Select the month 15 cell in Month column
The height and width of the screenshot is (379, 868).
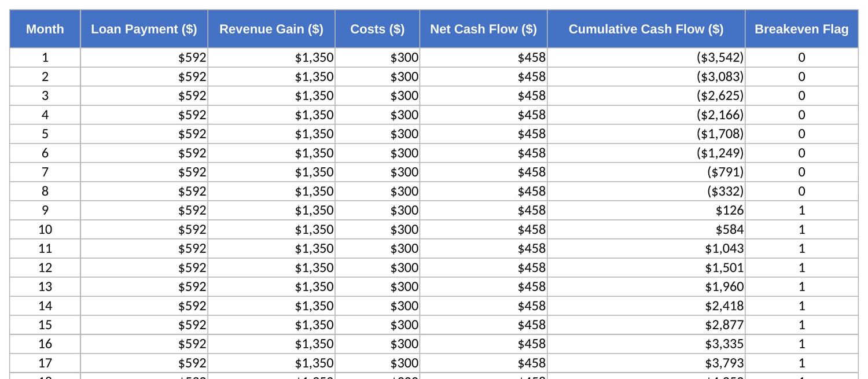[x=45, y=325]
